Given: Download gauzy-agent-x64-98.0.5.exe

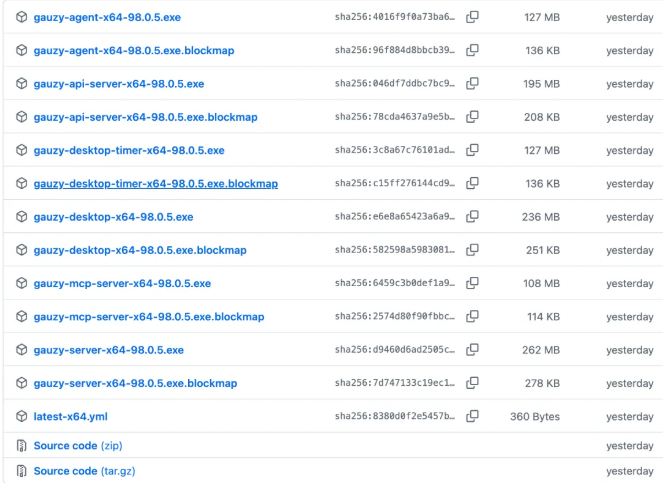Looking at the screenshot, I should 107,17.
